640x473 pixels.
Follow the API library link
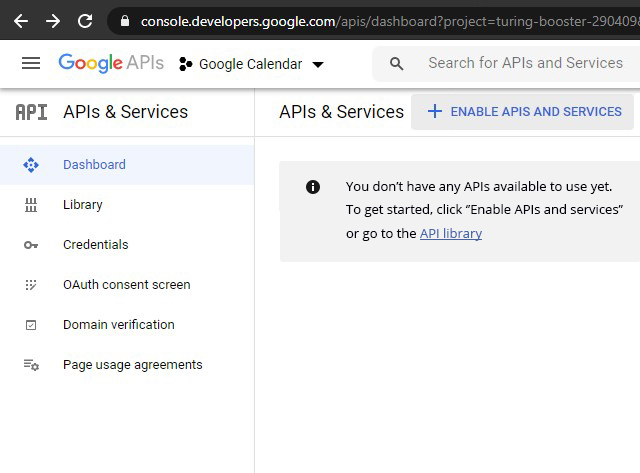point(450,234)
